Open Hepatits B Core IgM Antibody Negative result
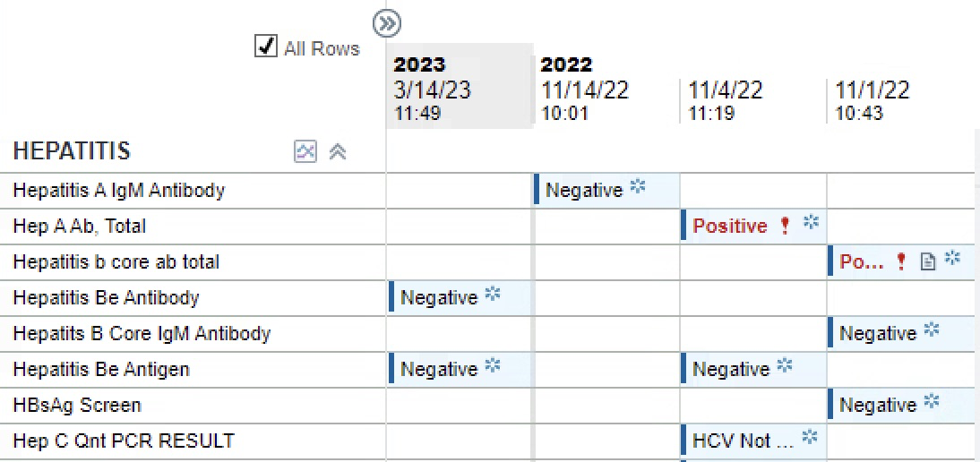Viewport: 980px width, 462px height. point(878,333)
